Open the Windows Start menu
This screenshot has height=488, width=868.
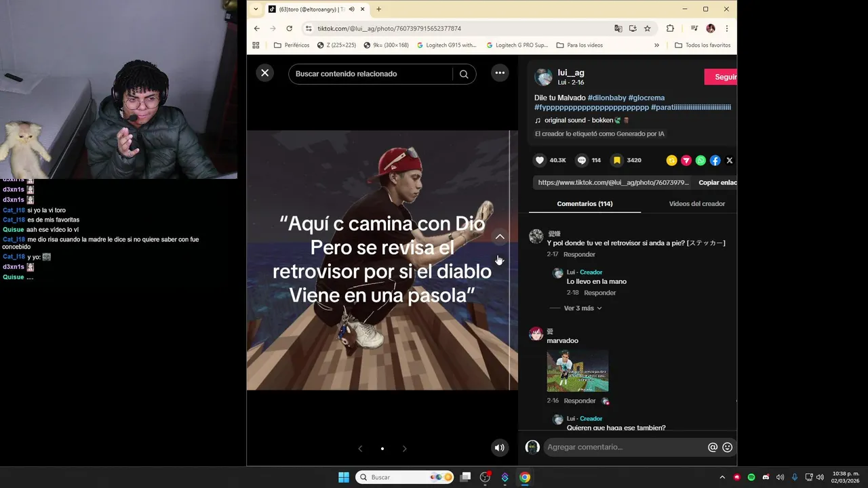click(344, 477)
